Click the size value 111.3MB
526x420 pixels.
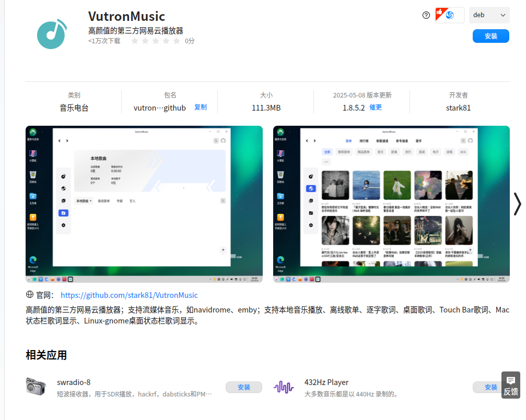point(266,108)
